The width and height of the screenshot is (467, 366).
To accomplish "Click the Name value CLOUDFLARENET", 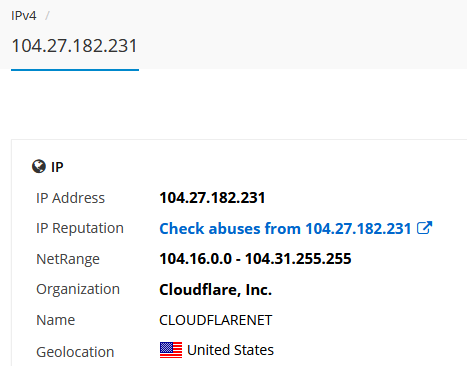I will [216, 320].
